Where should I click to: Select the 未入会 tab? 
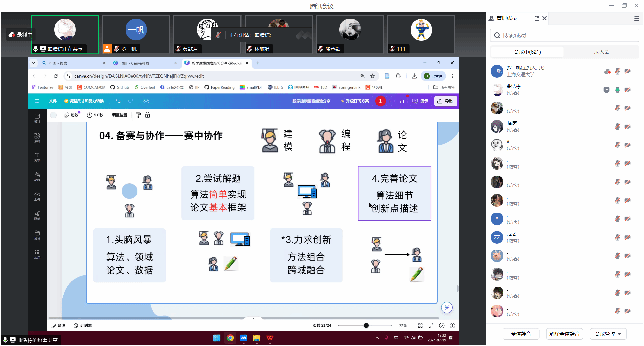[602, 52]
